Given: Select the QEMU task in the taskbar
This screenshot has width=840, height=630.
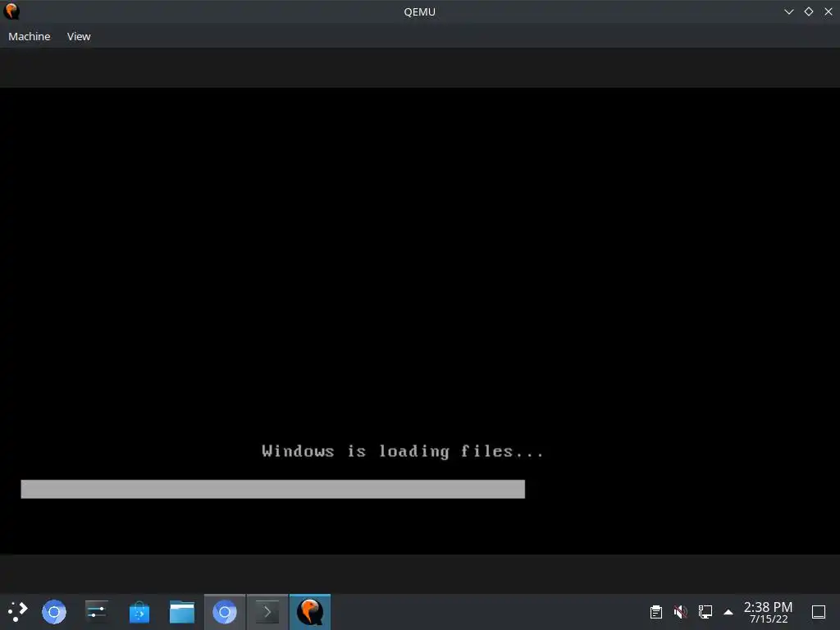Looking at the screenshot, I should [310, 612].
